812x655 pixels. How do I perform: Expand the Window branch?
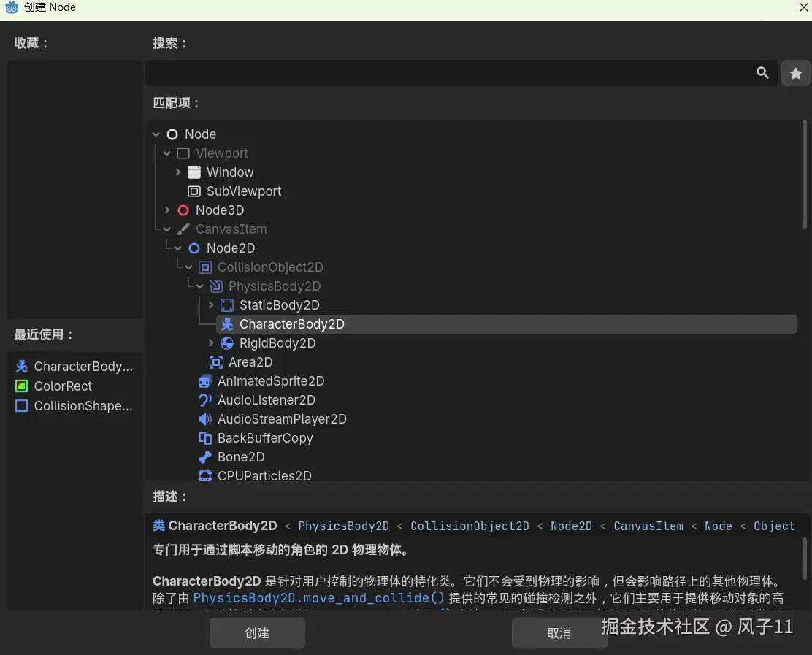click(177, 172)
